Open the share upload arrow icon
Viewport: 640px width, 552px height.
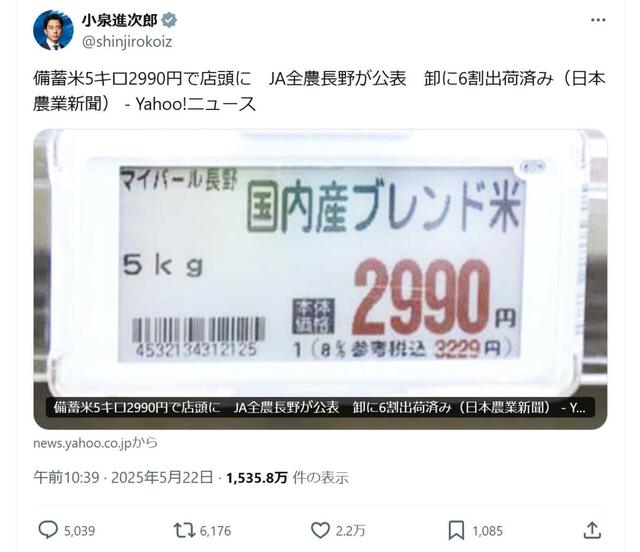coord(592,530)
